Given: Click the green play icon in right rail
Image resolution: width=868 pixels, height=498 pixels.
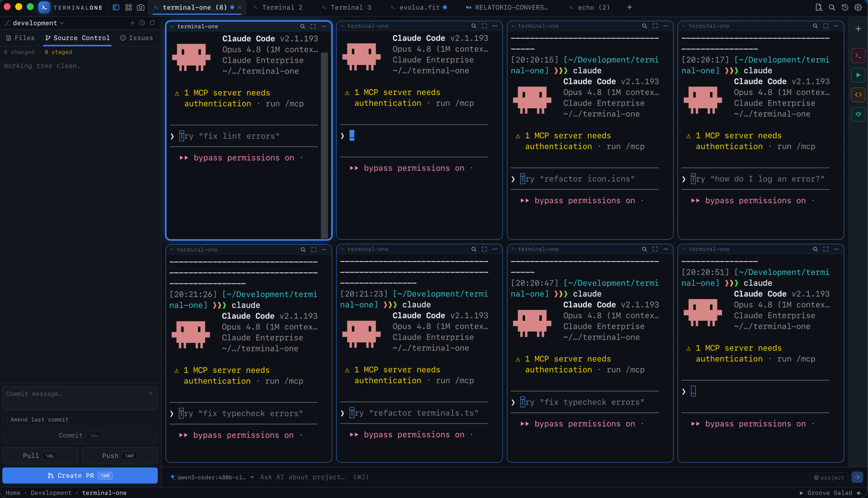Looking at the screenshot, I should click(858, 75).
